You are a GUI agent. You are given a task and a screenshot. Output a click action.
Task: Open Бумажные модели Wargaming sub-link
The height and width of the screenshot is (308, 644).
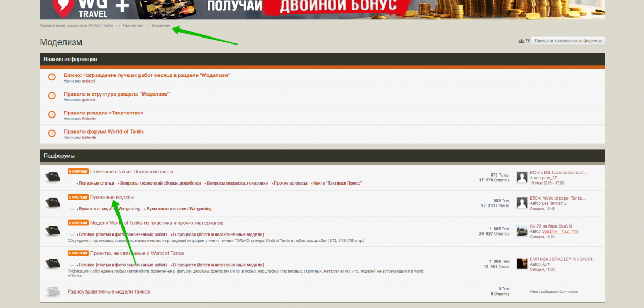click(109, 209)
